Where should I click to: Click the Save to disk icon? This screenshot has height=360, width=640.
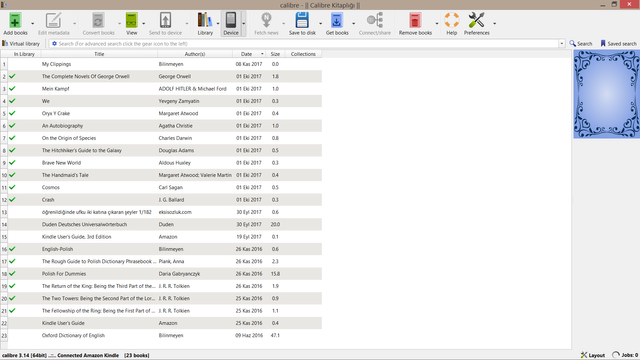[302, 20]
